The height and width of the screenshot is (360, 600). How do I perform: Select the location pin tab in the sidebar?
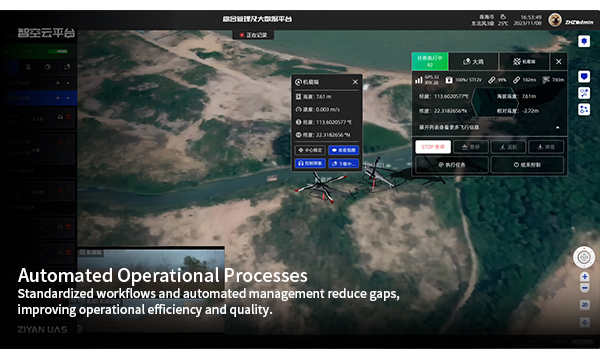[28, 67]
